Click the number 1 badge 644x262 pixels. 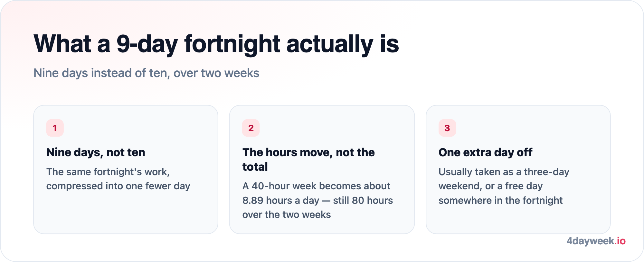[x=55, y=128]
